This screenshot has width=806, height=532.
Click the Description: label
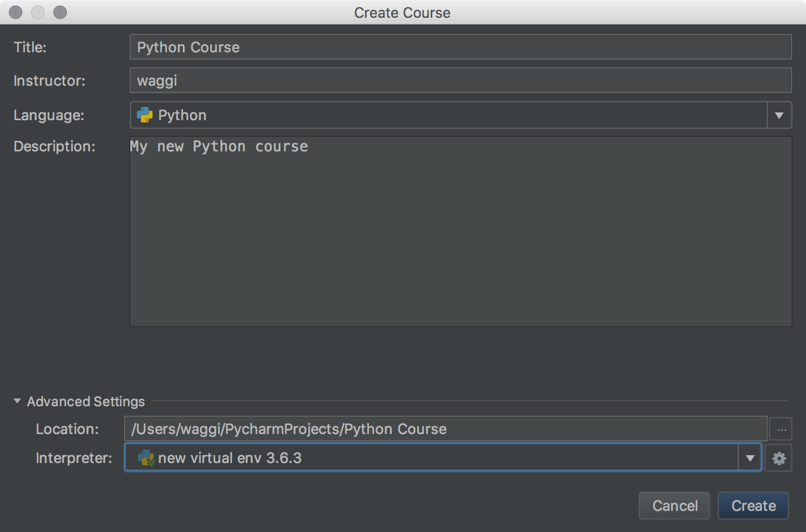[x=55, y=146]
